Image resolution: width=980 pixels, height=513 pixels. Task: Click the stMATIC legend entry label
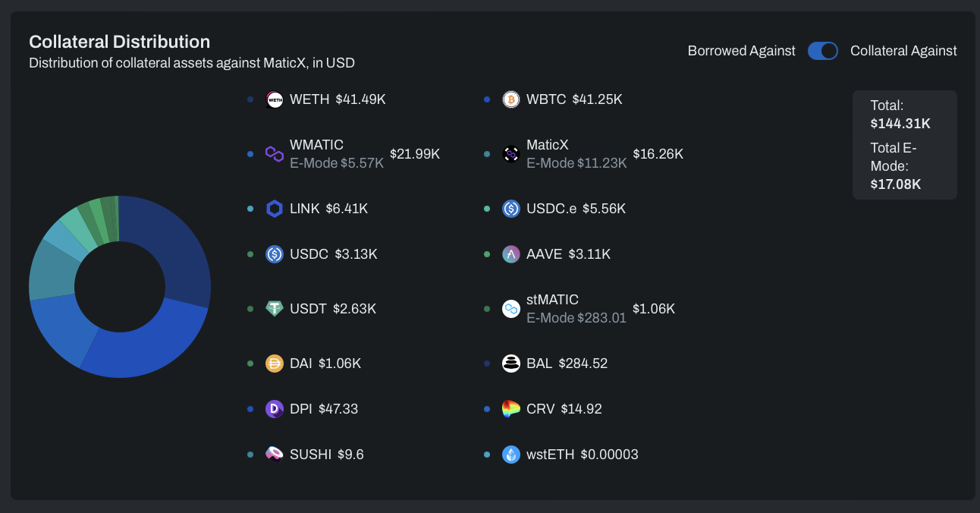tap(552, 300)
